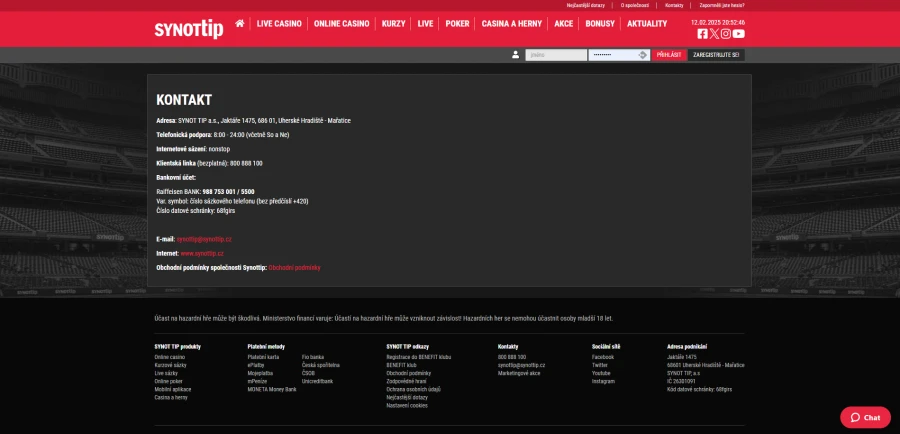
Task: Open Marketingové akce footer link
Action: click(x=519, y=373)
